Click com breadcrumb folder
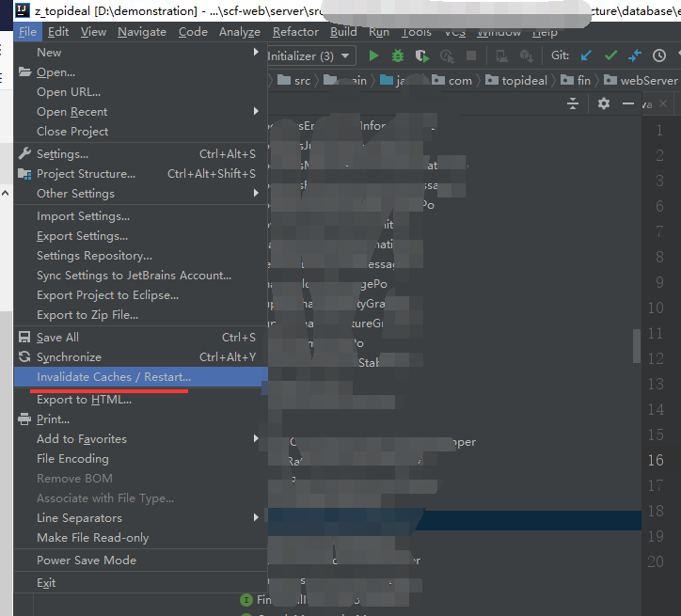Image resolution: width=681 pixels, height=616 pixels. (x=451, y=81)
